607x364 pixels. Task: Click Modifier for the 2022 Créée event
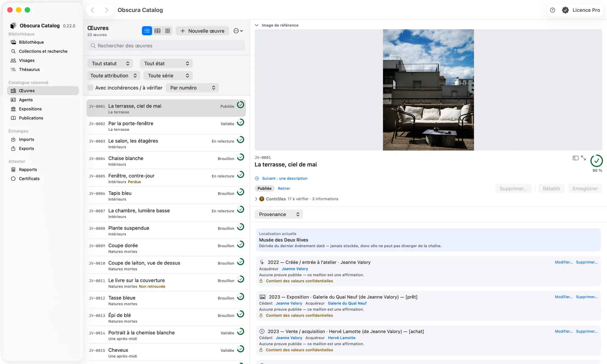(564, 262)
